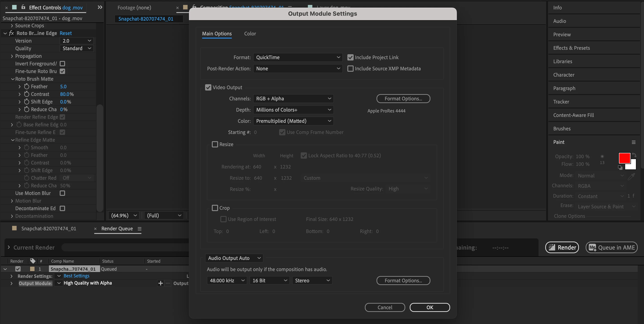Viewport: 644px width, 324px height.
Task: Enable the Resize checkbox
Action: point(215,144)
